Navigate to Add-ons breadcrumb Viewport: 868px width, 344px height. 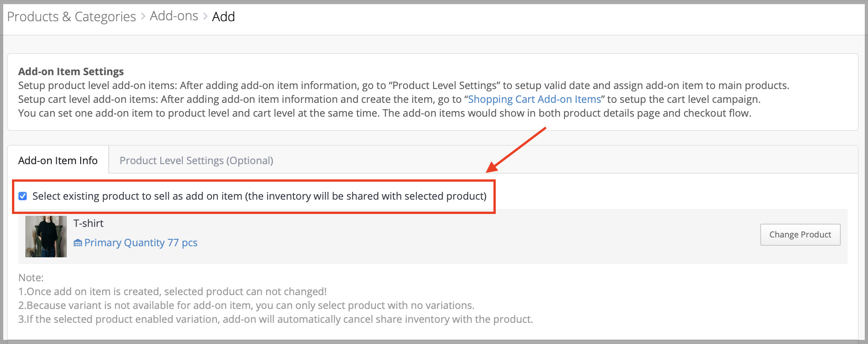pos(174,16)
